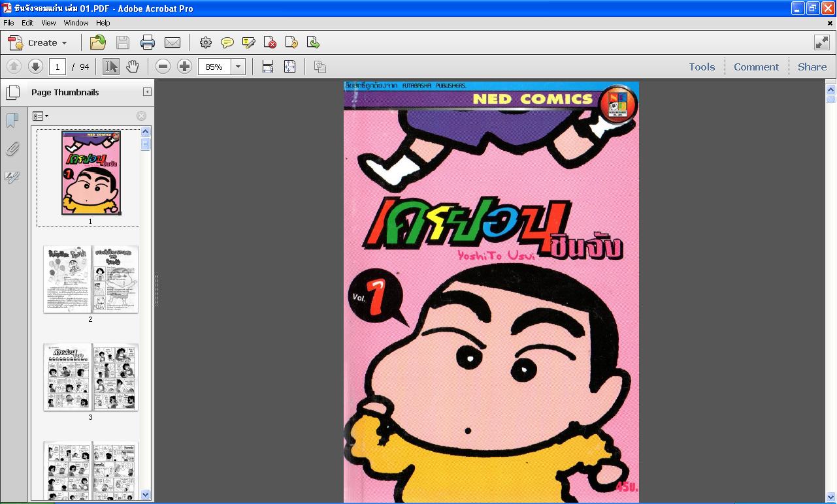Image resolution: width=837 pixels, height=504 pixels.
Task: Switch to read mode using expand icon
Action: tap(822, 42)
